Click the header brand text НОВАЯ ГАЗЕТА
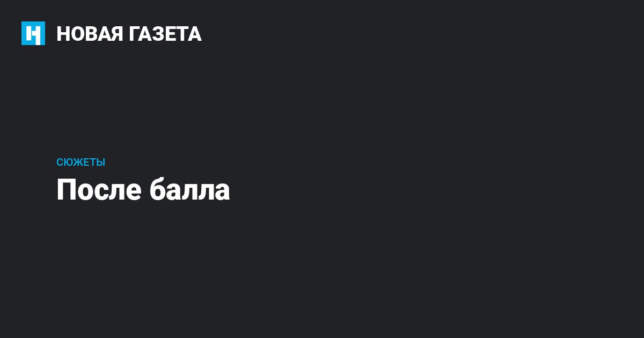The image size is (644, 338). 129,34
